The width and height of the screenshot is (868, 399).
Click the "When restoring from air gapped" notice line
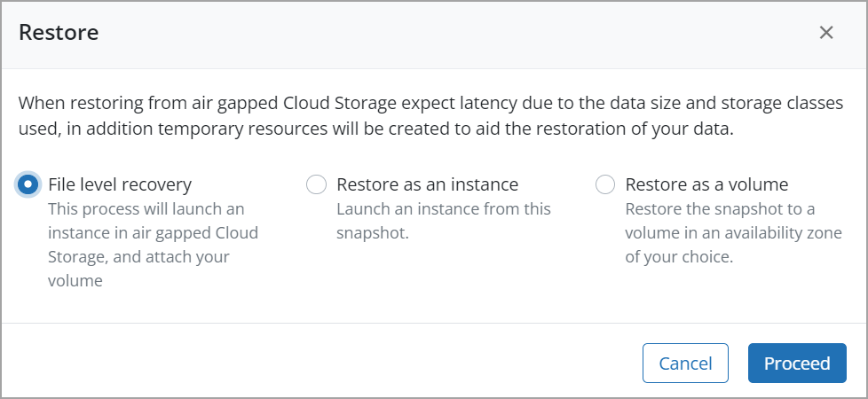click(x=430, y=103)
